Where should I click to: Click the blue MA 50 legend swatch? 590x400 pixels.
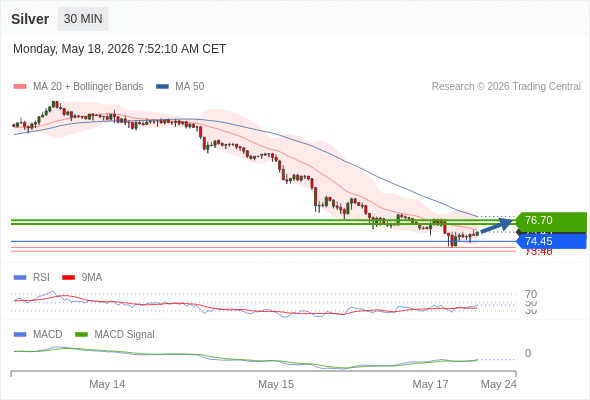point(162,87)
